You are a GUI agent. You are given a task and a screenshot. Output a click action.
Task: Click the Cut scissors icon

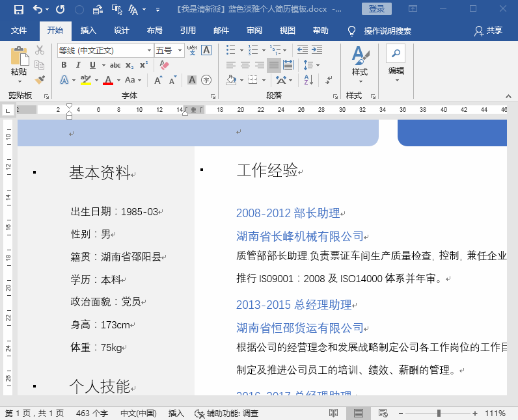(x=40, y=50)
